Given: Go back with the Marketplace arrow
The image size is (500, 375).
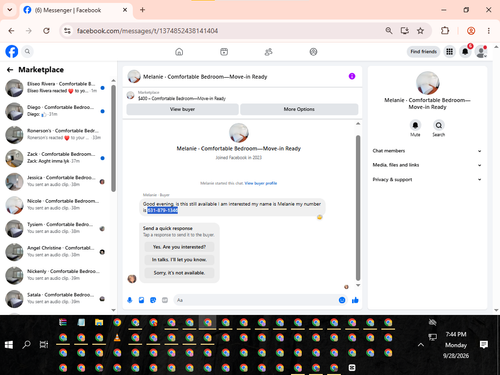Looking at the screenshot, I should 10,70.
